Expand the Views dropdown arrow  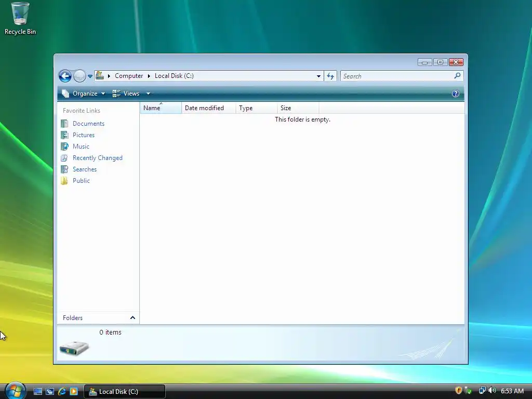(148, 94)
